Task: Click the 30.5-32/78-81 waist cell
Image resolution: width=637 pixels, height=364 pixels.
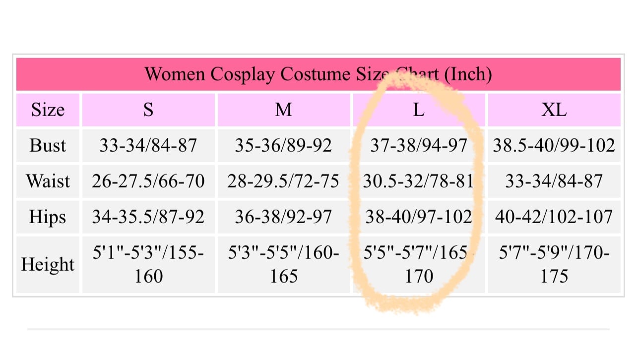Action: [419, 181]
